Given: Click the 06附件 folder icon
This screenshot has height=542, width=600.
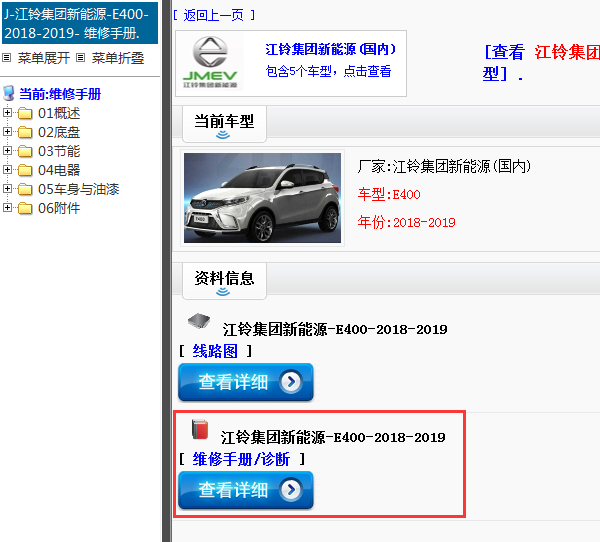Looking at the screenshot, I should [x=25, y=208].
